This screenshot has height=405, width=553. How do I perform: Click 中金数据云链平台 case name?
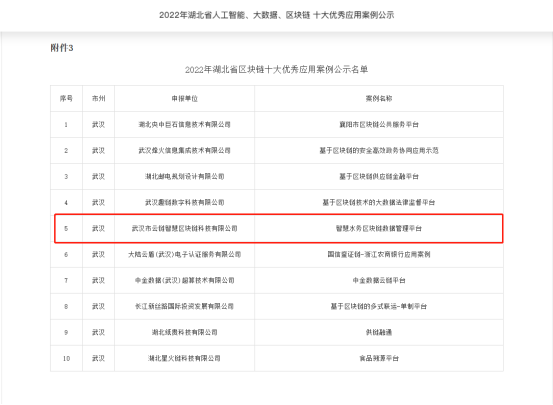pyautogui.click(x=379, y=280)
